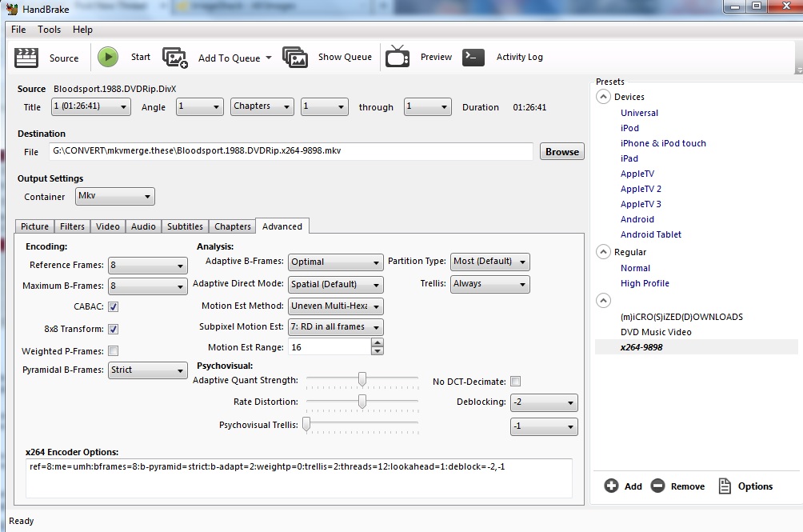Click the Browse destination button
The height and width of the screenshot is (532, 803).
(x=562, y=152)
